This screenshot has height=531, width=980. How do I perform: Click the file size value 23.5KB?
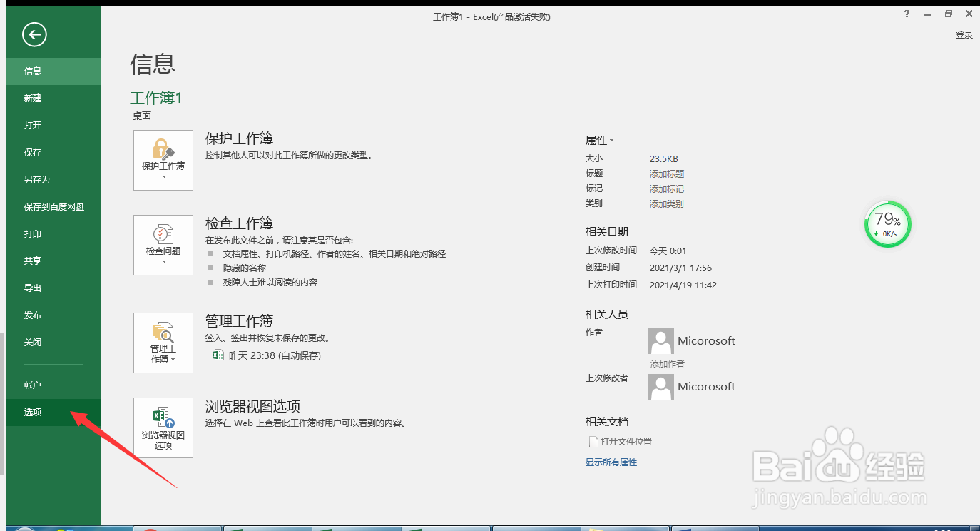(x=663, y=159)
